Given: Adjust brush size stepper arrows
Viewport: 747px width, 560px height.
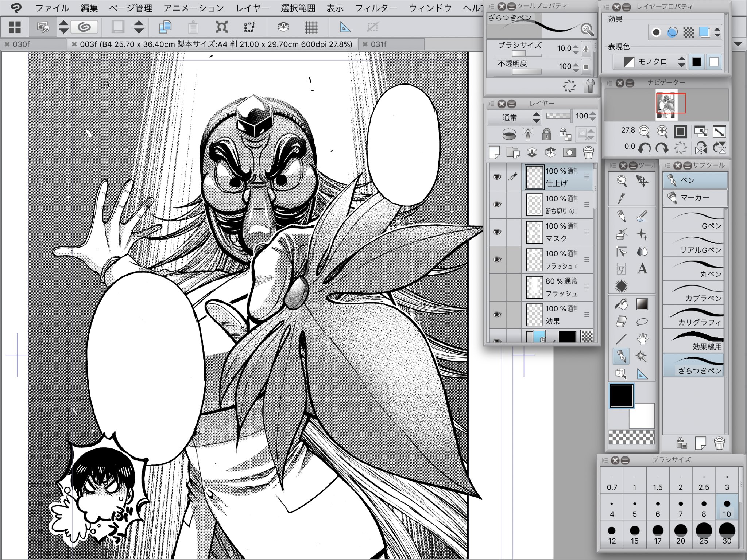Looking at the screenshot, I should coord(576,48).
